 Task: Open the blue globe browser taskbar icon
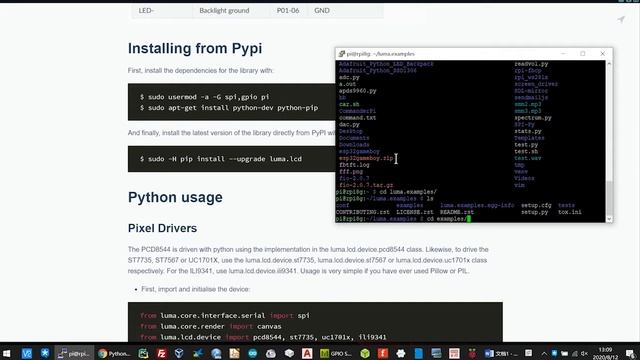click(216, 353)
